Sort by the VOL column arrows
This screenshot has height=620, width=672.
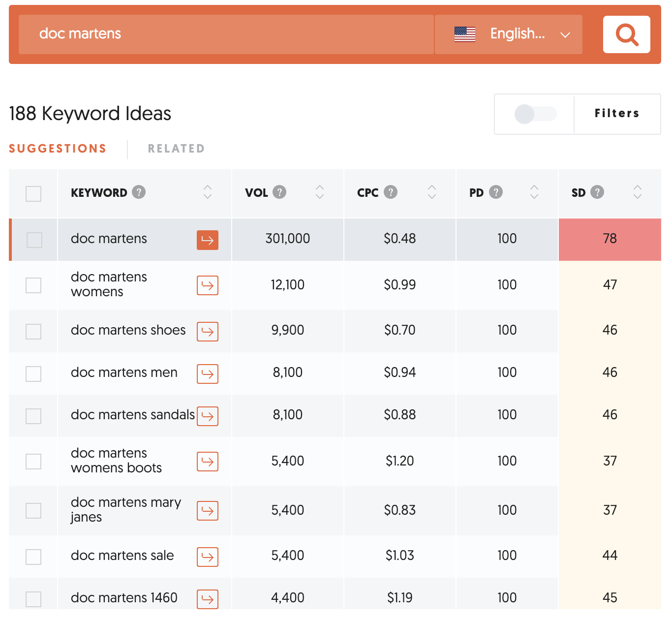[x=320, y=192]
